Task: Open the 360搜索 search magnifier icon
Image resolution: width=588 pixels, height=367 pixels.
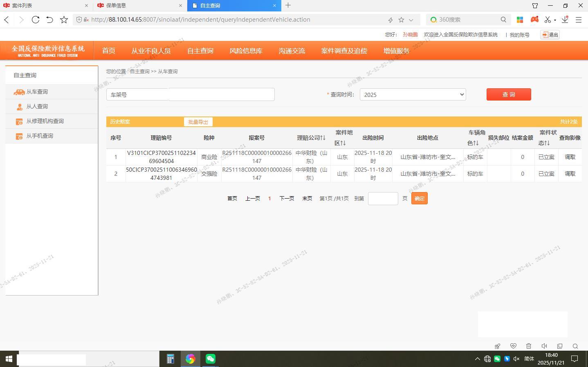Action: pos(503,20)
